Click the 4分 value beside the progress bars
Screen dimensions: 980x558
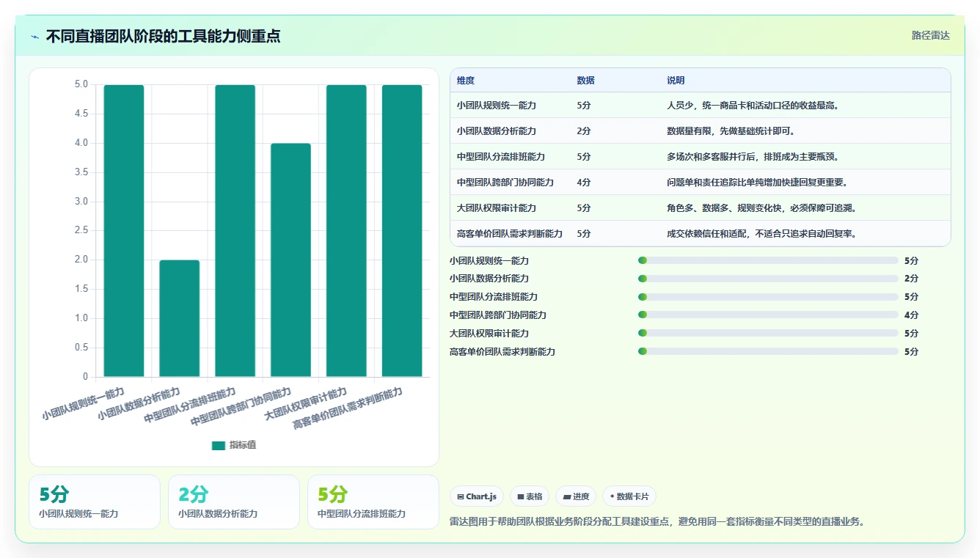911,315
